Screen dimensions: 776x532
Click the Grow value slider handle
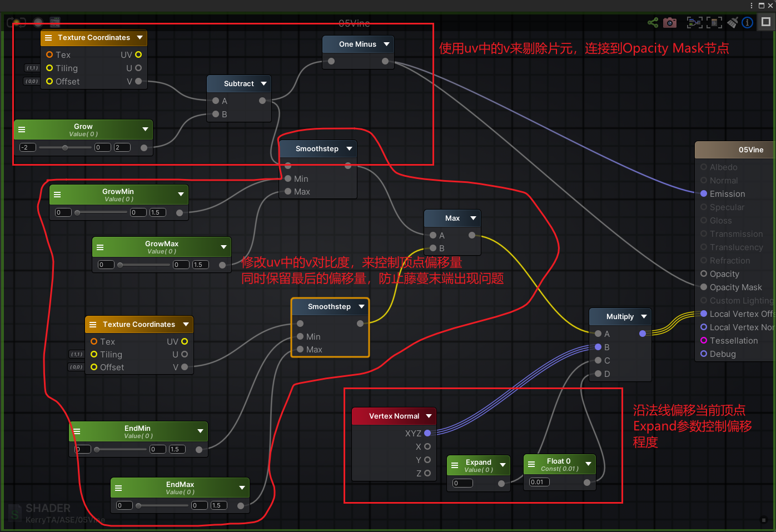pyautogui.click(x=65, y=148)
